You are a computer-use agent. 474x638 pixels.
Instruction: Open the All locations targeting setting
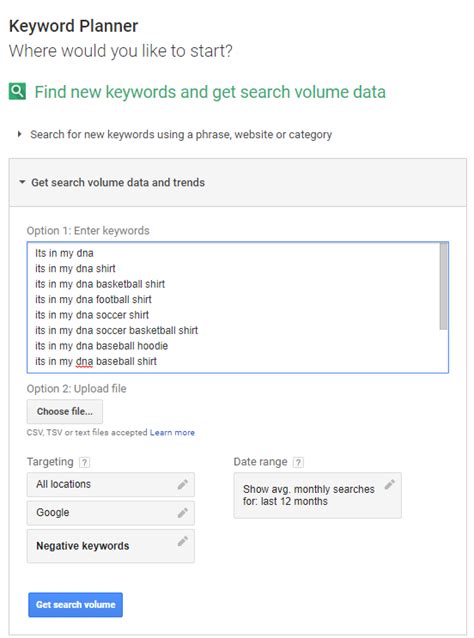[x=111, y=484]
